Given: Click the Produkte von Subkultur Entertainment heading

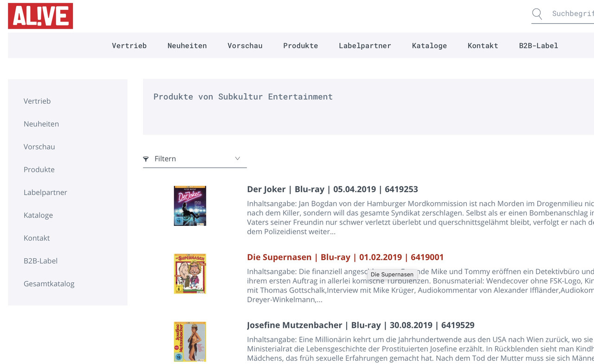Looking at the screenshot, I should [x=243, y=96].
